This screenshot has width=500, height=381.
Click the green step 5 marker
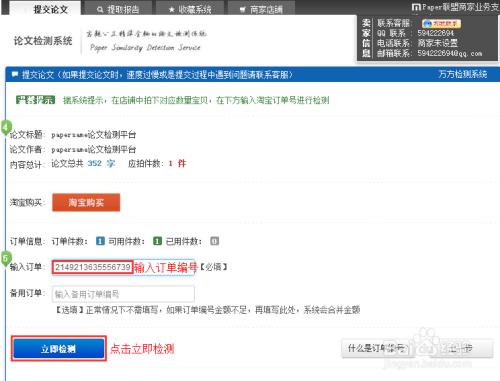[x=6, y=259]
